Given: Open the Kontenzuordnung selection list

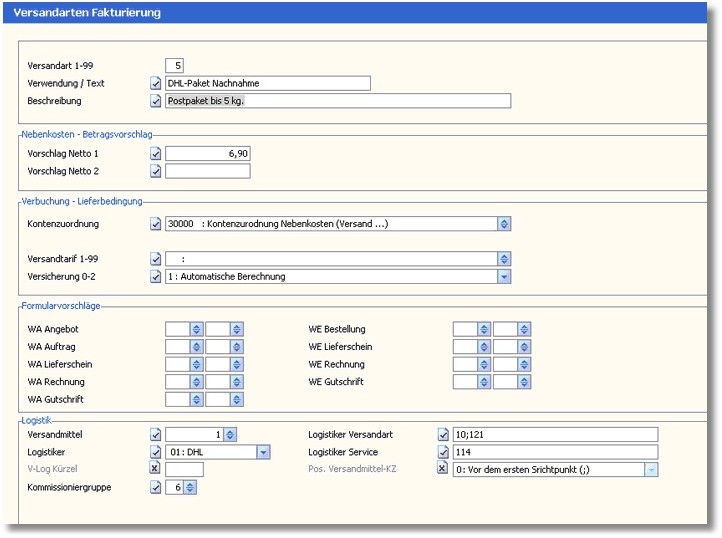Looking at the screenshot, I should pyautogui.click(x=504, y=225).
